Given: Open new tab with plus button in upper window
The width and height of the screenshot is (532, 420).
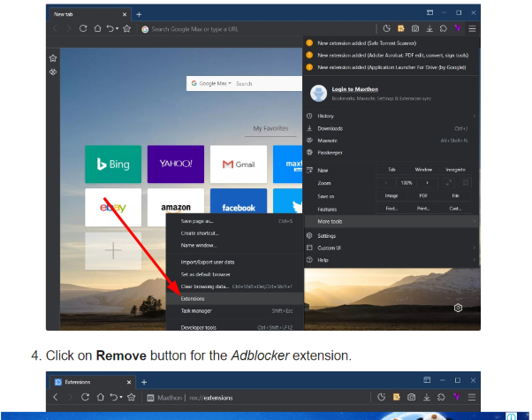Looking at the screenshot, I should point(139,14).
